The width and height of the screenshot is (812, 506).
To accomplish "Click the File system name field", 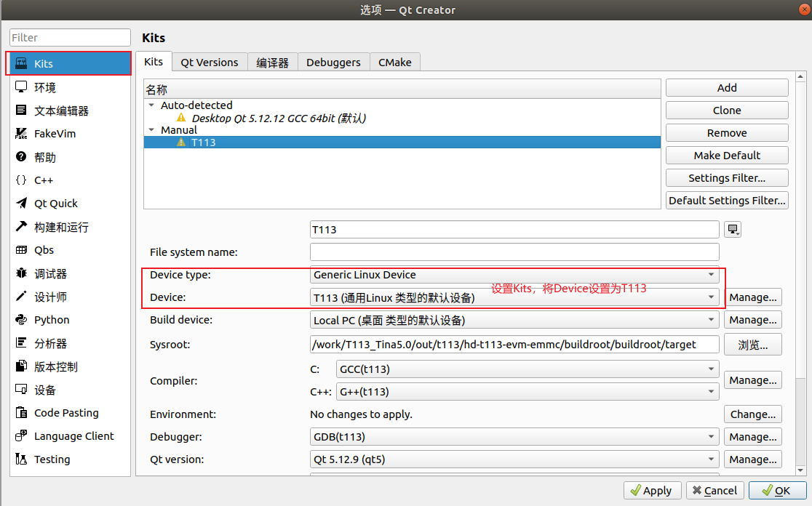I will click(x=514, y=252).
